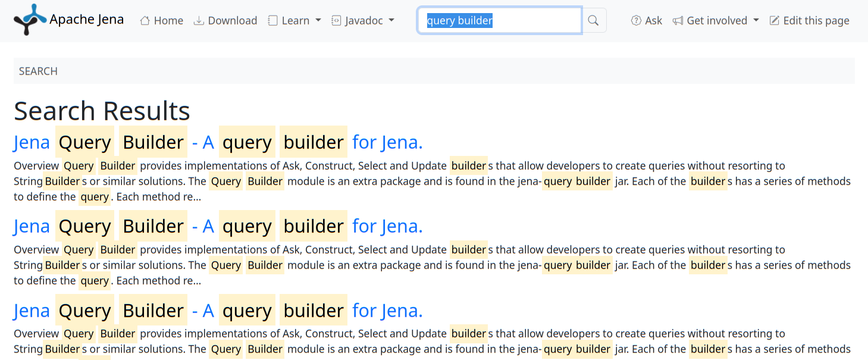Open the Javadoc menu
868x360 pixels.
click(x=363, y=20)
